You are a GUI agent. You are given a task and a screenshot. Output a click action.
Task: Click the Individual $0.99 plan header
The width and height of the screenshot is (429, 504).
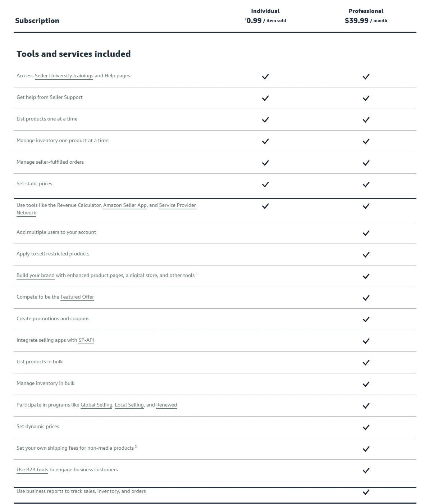point(265,16)
